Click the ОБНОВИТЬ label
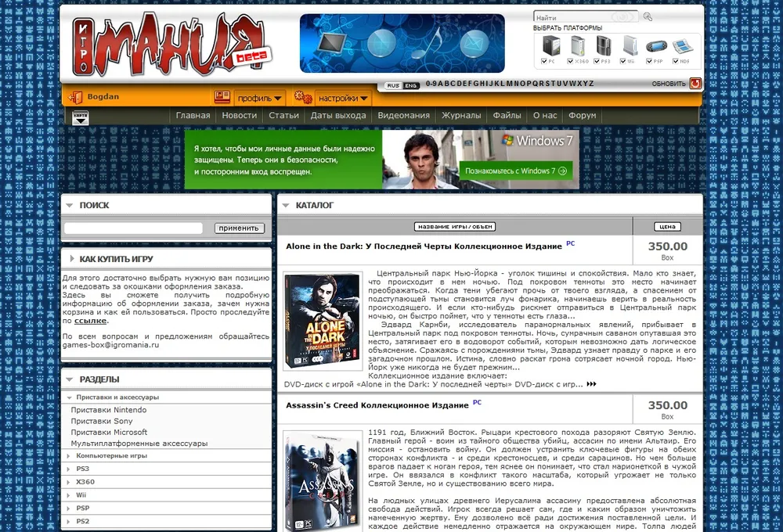The width and height of the screenshot is (783, 532). pos(669,84)
